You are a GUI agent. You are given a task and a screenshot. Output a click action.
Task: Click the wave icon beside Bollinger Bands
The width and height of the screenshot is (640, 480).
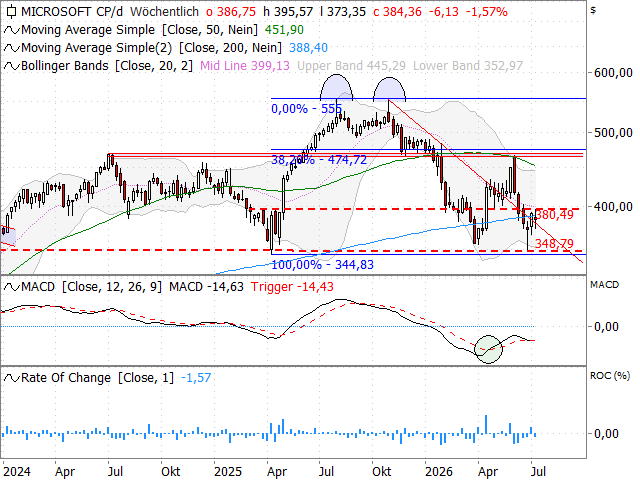point(11,66)
